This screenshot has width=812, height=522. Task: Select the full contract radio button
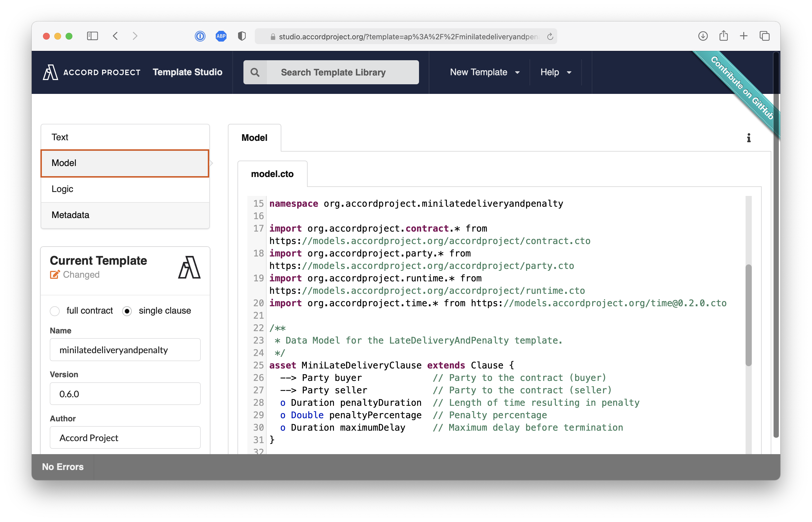point(55,311)
